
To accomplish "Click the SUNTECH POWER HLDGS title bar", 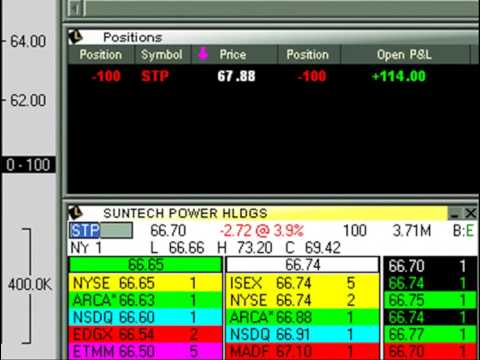I will [258, 213].
